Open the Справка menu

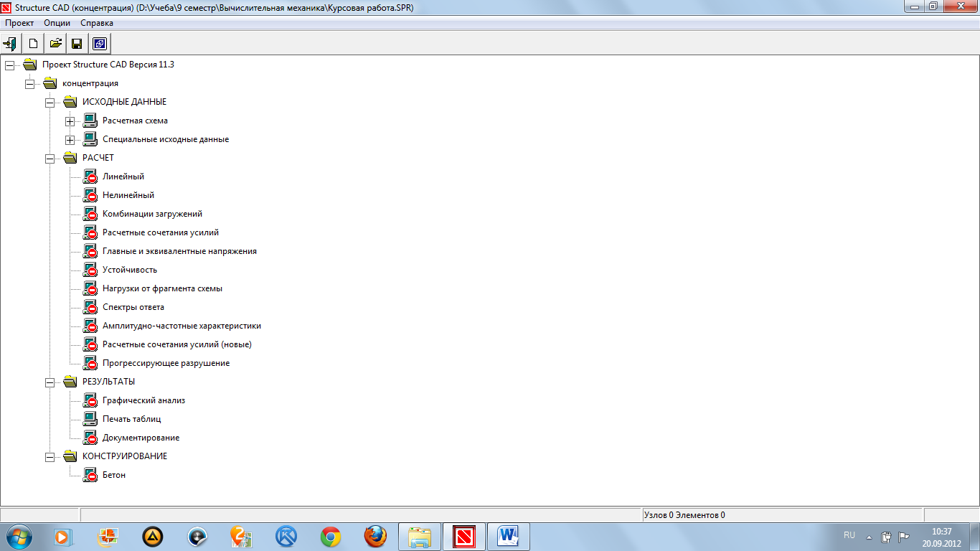[x=97, y=23]
